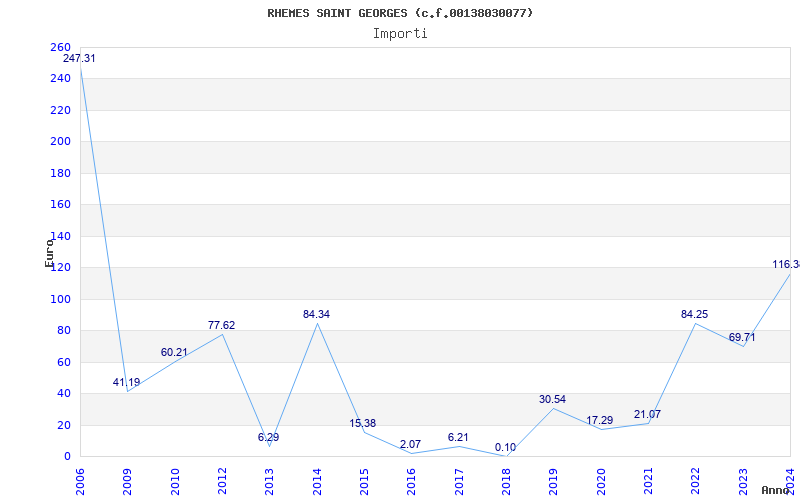Click the 21.07 data label
The image size is (800, 500).
pos(647,415)
